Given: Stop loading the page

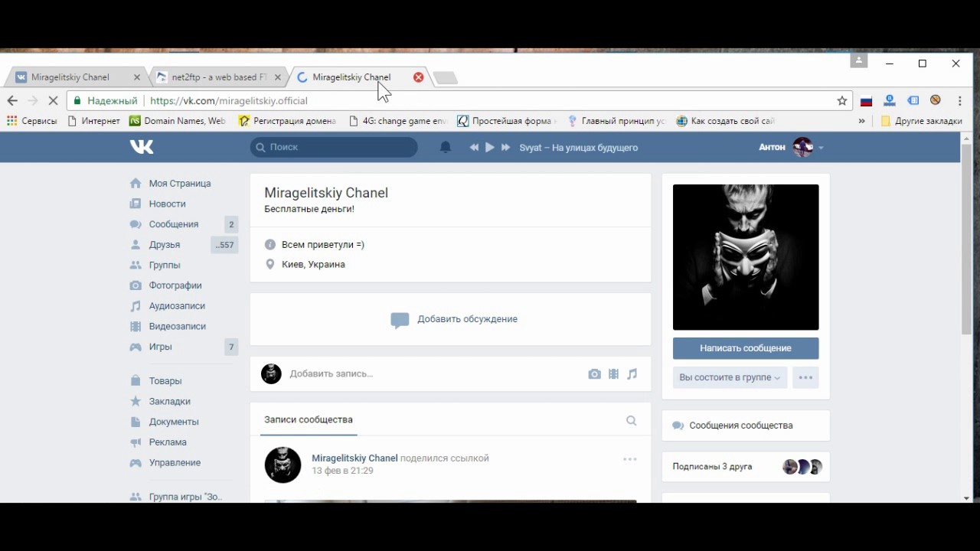Looking at the screenshot, I should 54,100.
